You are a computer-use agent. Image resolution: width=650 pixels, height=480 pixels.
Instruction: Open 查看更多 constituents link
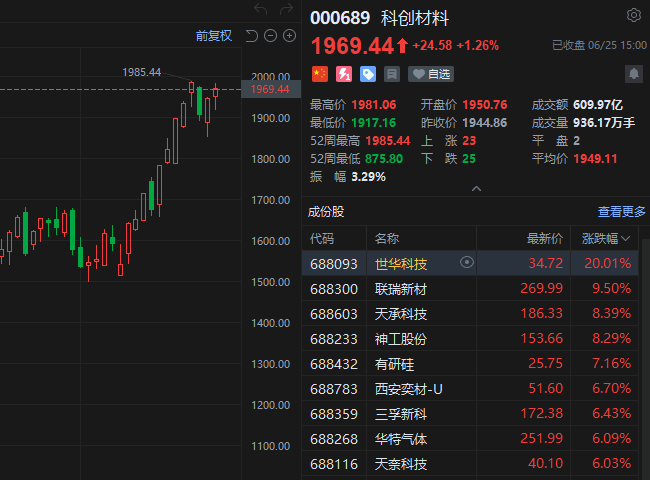[x=621, y=212]
